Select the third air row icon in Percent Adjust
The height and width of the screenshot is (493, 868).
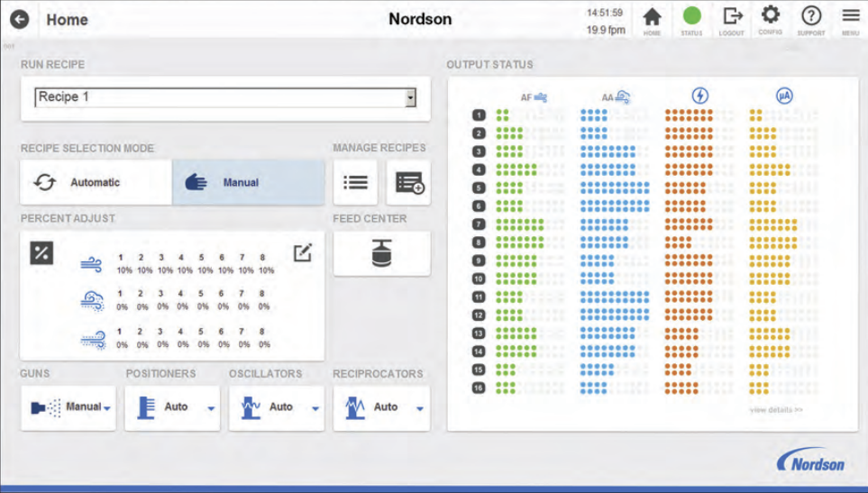93,340
